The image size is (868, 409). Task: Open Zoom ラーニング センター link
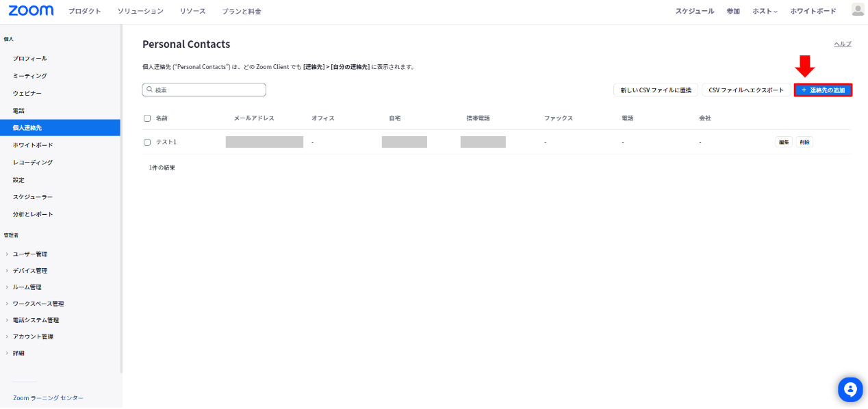(48, 398)
